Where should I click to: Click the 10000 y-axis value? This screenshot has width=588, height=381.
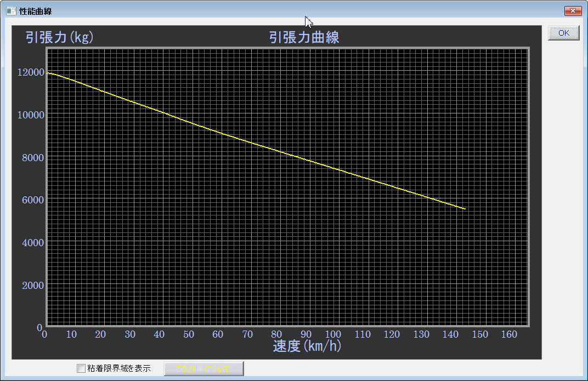pos(31,115)
